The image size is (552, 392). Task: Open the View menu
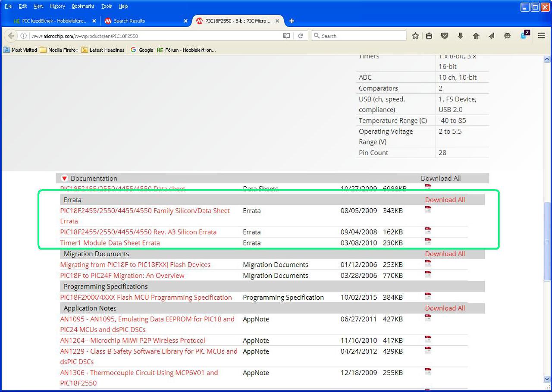38,6
